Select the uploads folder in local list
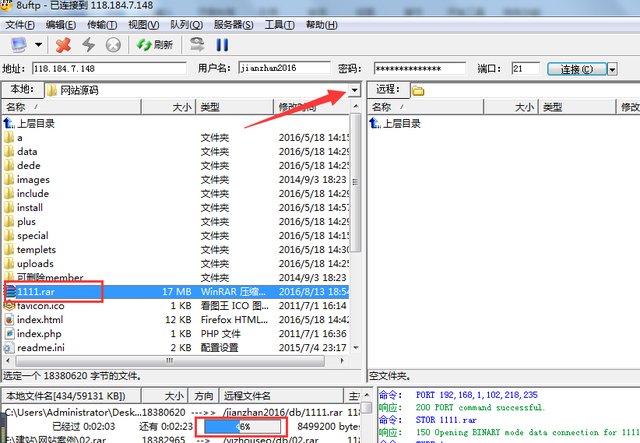 [35, 263]
